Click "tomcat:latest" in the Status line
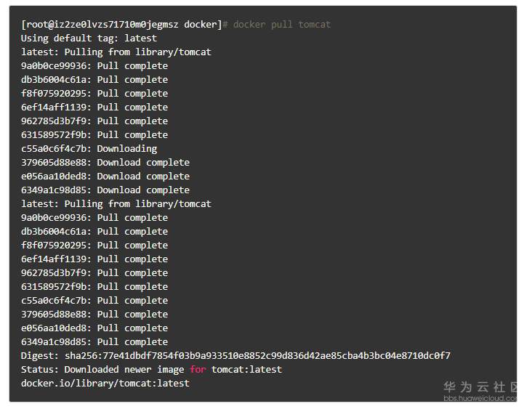The height and width of the screenshot is (409, 532). 246,370
